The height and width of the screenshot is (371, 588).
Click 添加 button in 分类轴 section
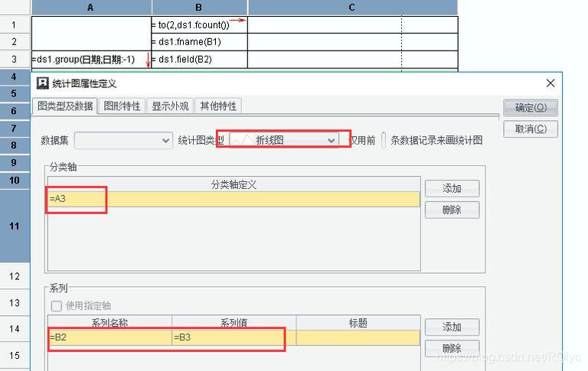coord(452,188)
